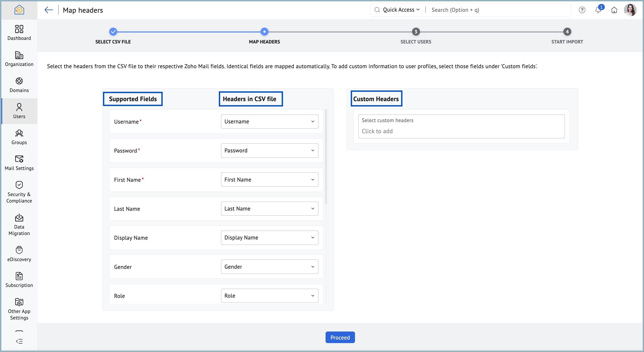
Task: Go to Domains in the sidebar
Action: tap(19, 85)
